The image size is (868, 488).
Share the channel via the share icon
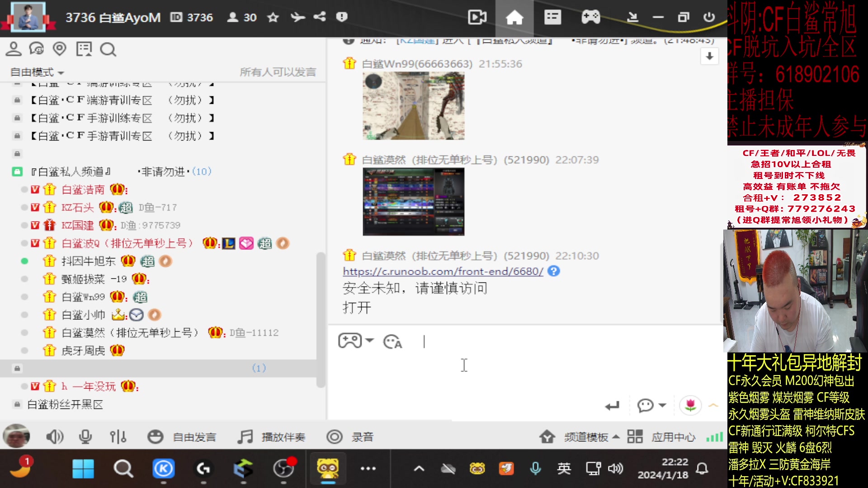[320, 17]
